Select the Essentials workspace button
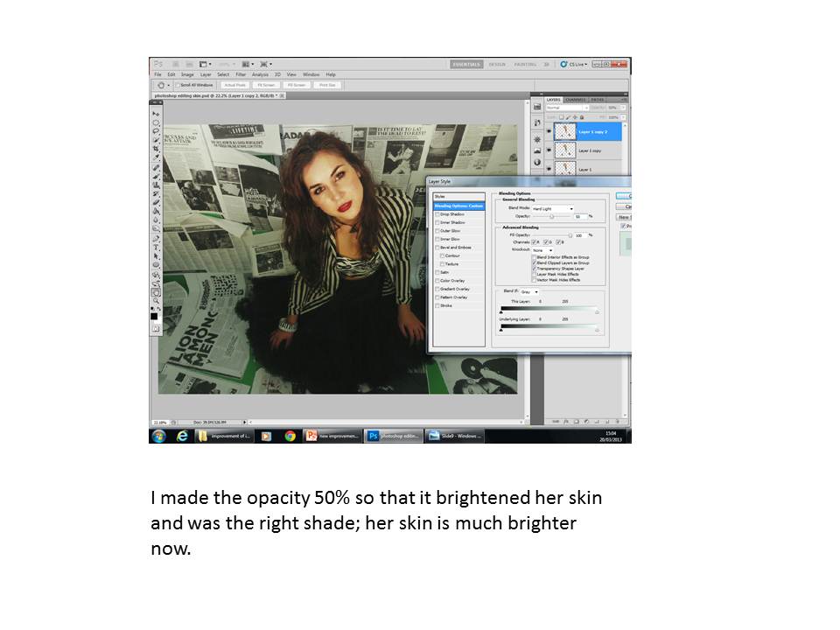The image size is (840, 630). [x=466, y=64]
